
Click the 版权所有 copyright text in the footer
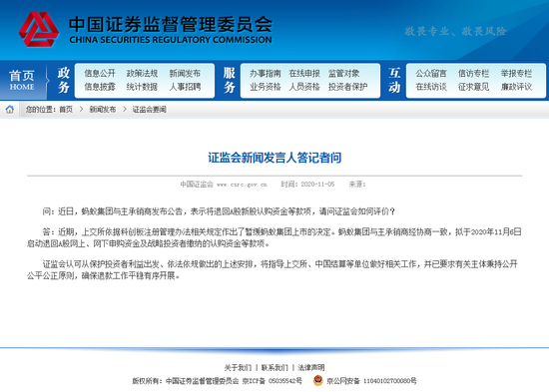click(x=186, y=381)
